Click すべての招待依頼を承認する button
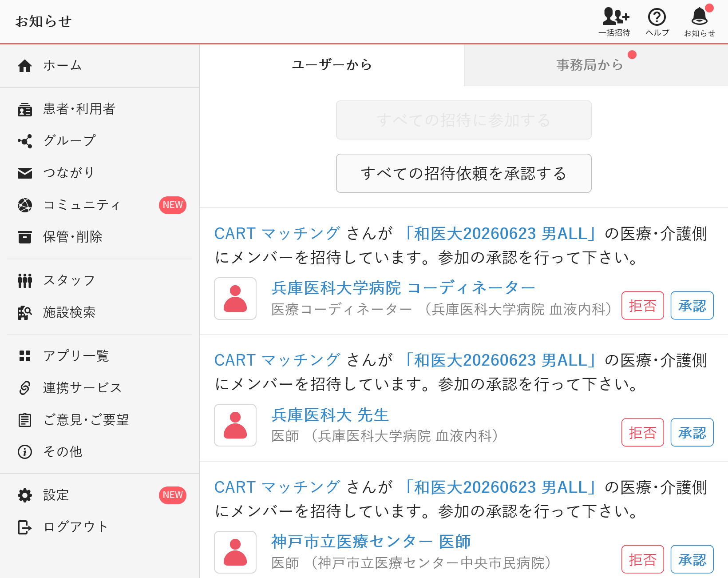Image resolution: width=728 pixels, height=578 pixels. click(x=464, y=173)
